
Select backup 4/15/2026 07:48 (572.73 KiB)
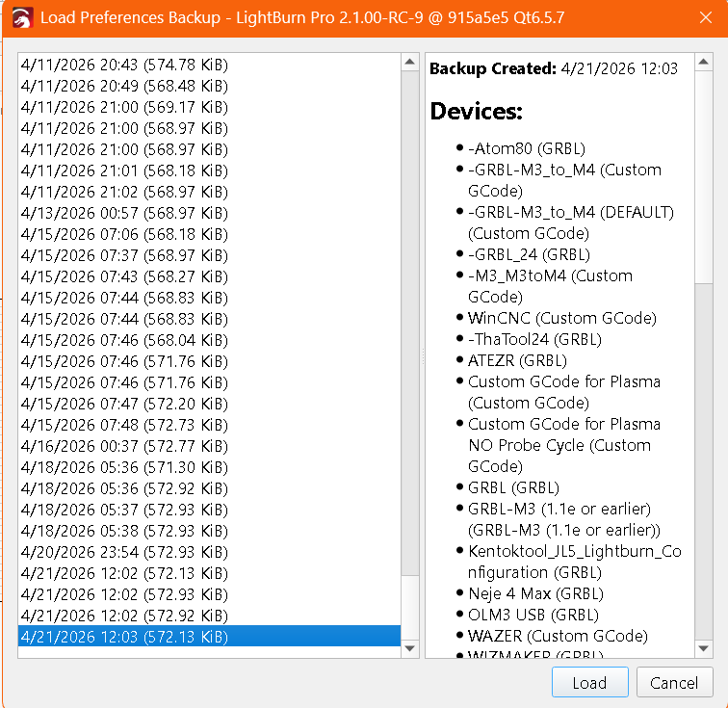[x=124, y=425]
